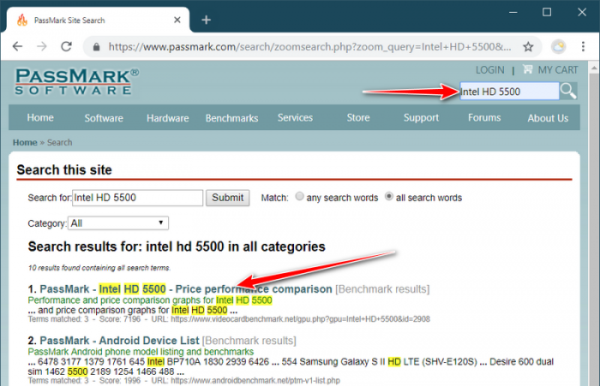This screenshot has width=600, height=386.
Task: Click the Submit button
Action: click(228, 198)
